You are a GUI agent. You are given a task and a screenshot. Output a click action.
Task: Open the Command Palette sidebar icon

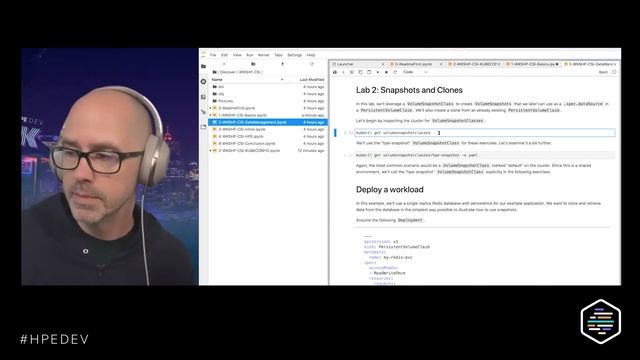tap(204, 97)
